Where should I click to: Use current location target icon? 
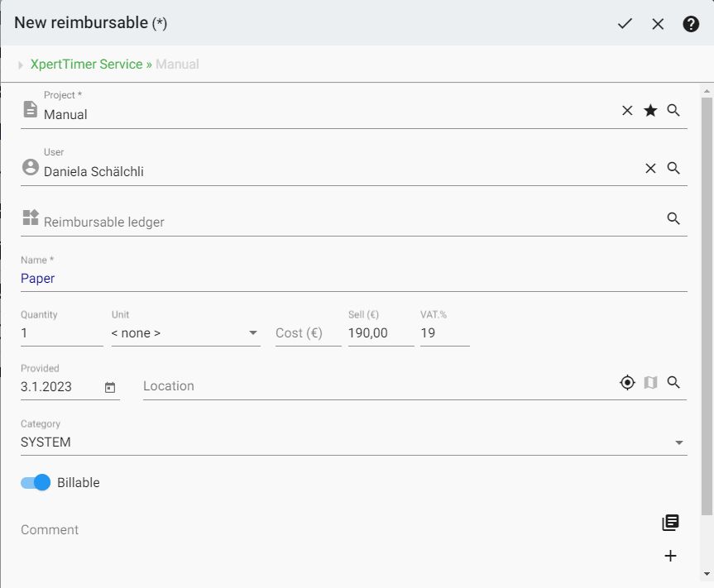pos(627,382)
